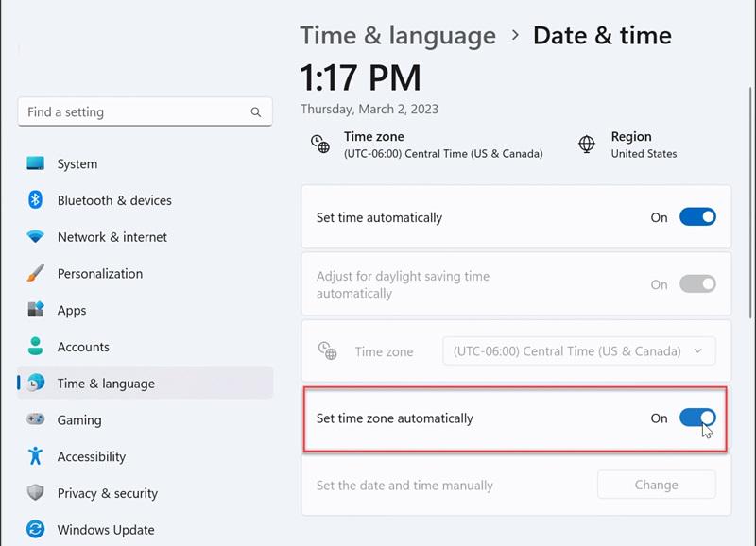The height and width of the screenshot is (546, 756).
Task: Click the Gaming controller icon
Action: 36,419
